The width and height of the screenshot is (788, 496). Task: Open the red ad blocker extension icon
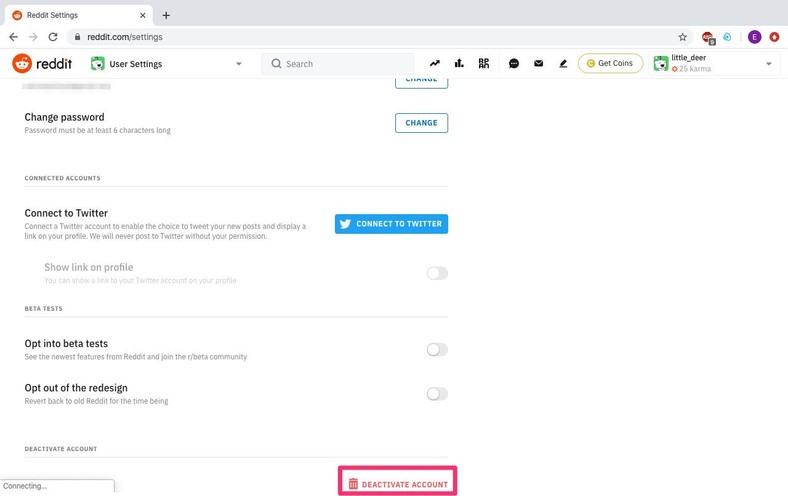click(708, 37)
